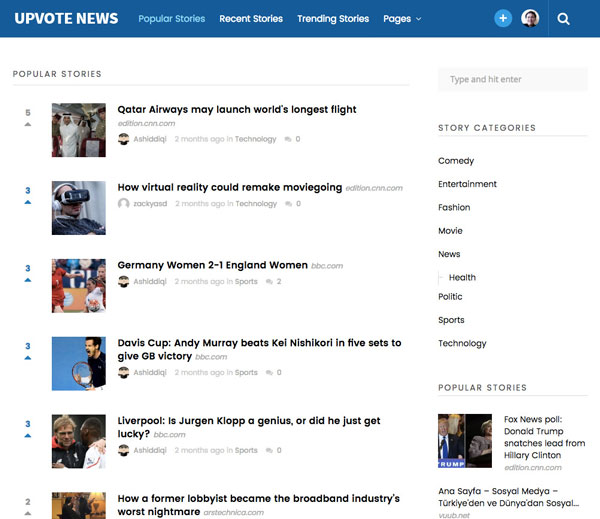Click Technology tag on Qatar Airways story
600x519 pixels.
coord(255,139)
